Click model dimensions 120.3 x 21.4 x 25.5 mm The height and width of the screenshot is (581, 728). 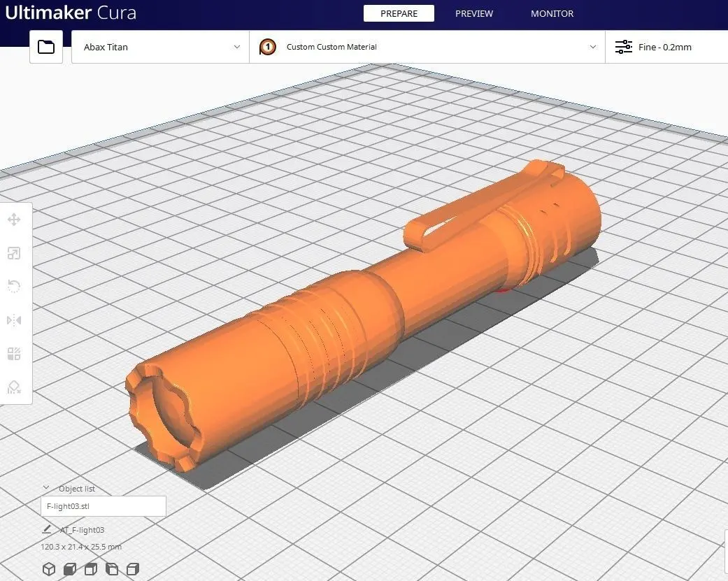[x=81, y=547]
